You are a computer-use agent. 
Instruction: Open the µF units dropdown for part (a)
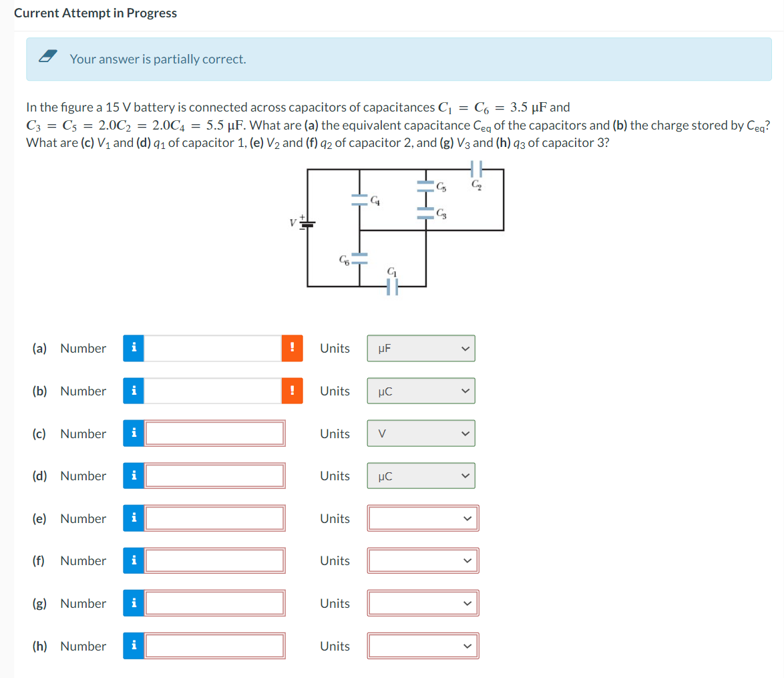420,348
